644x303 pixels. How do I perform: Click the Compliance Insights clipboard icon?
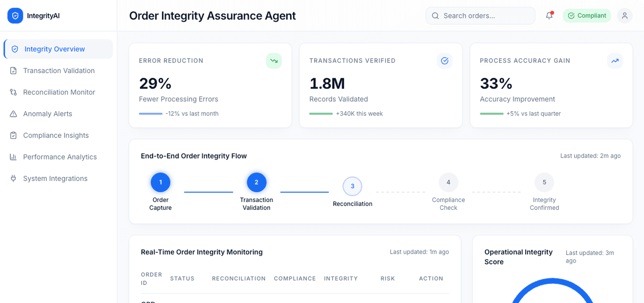[x=13, y=135]
